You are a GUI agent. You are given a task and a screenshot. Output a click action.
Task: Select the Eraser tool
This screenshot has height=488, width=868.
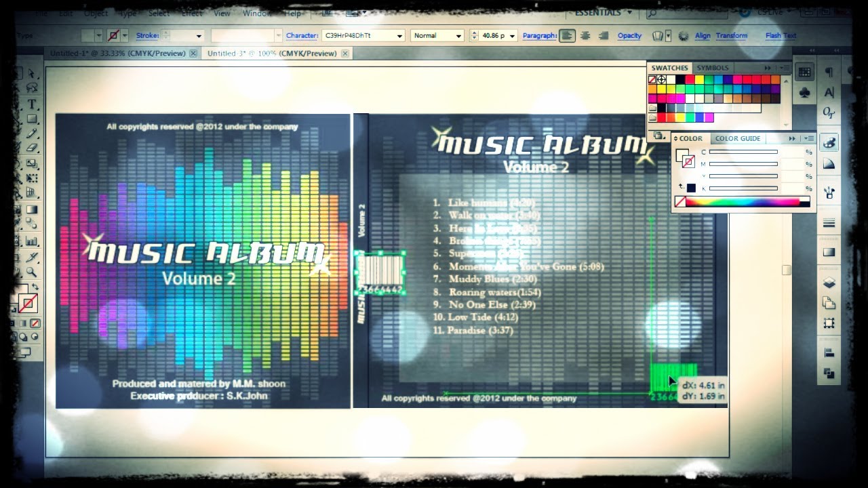32,148
